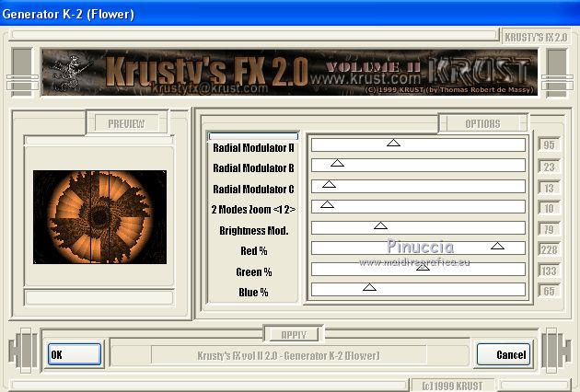Click the Brightness Mod. label

pyautogui.click(x=253, y=231)
